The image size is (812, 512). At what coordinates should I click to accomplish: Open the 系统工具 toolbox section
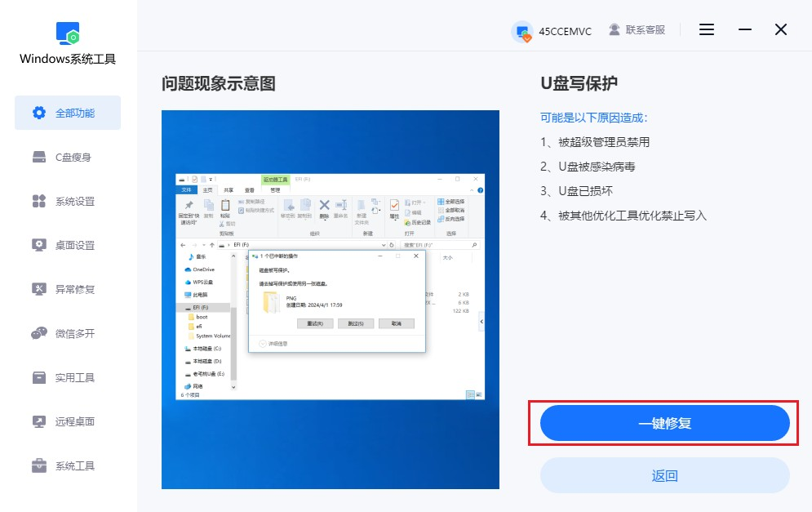point(67,465)
